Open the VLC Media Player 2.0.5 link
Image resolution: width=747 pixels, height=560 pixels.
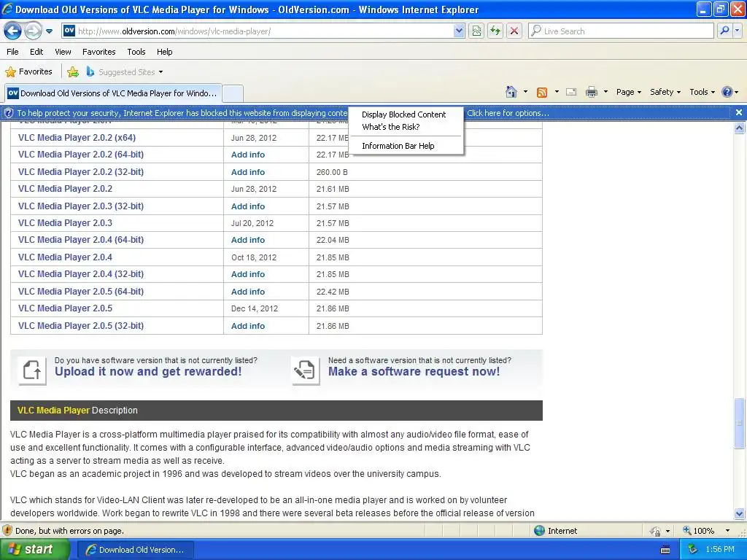[65, 308]
